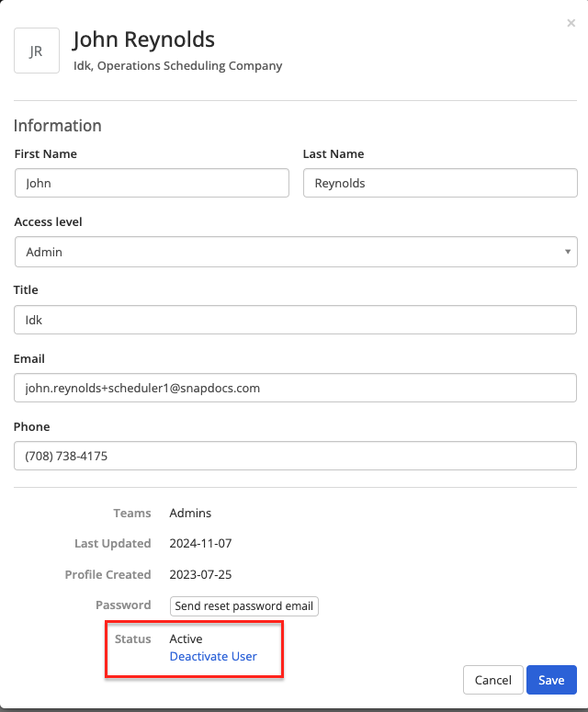The image size is (588, 712).
Task: Close the user profile dialog
Action: [571, 23]
